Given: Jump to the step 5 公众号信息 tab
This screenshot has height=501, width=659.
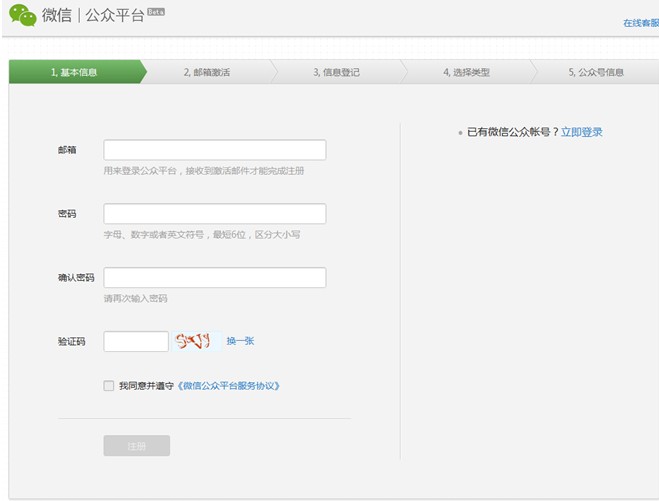Looking at the screenshot, I should pyautogui.click(x=596, y=72).
